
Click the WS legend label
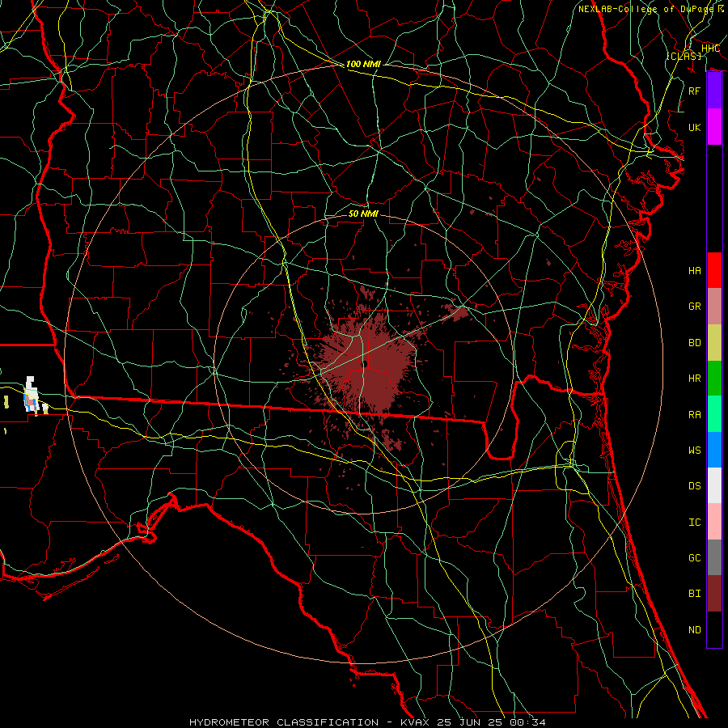coord(695,450)
